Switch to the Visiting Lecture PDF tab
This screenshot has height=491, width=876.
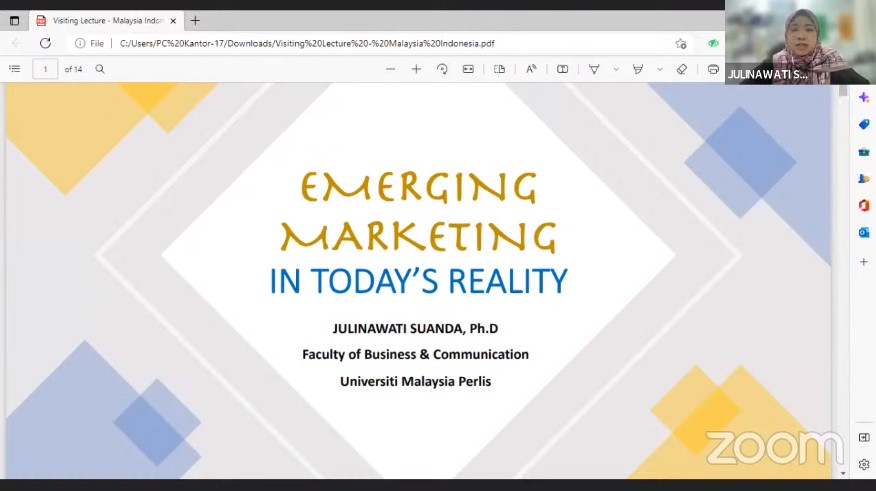coord(104,21)
